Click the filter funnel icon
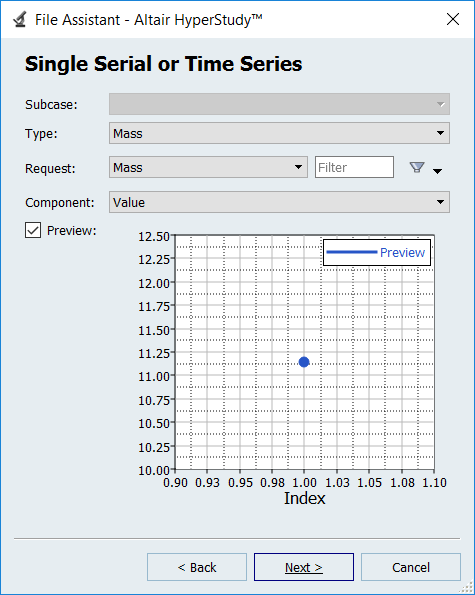The height and width of the screenshot is (595, 475). (417, 167)
